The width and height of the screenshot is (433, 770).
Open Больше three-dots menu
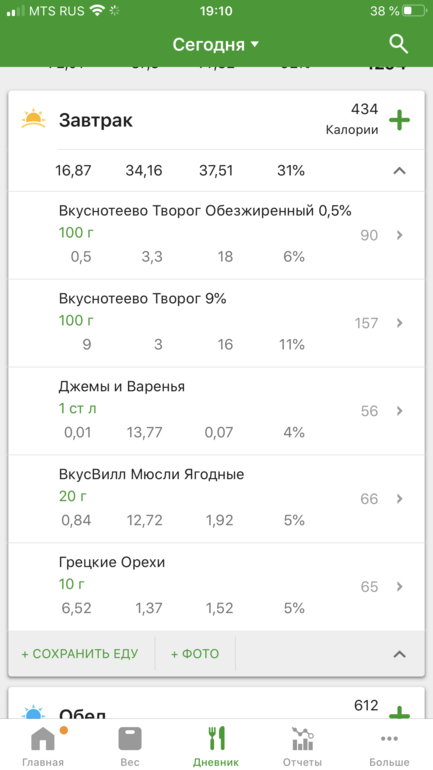[x=389, y=738]
